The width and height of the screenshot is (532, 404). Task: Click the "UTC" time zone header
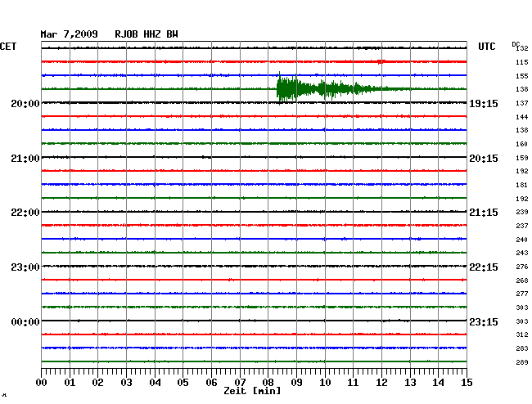486,47
